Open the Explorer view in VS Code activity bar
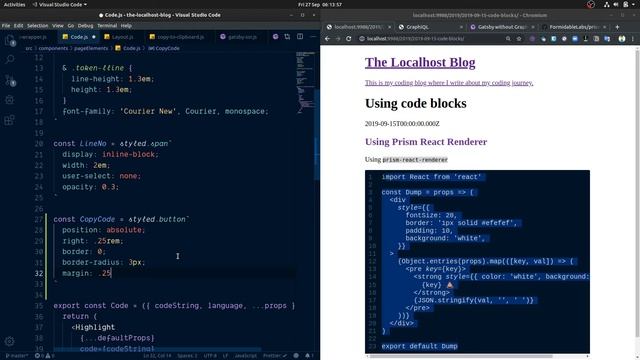This screenshot has width=640, height=360. [x=10, y=40]
